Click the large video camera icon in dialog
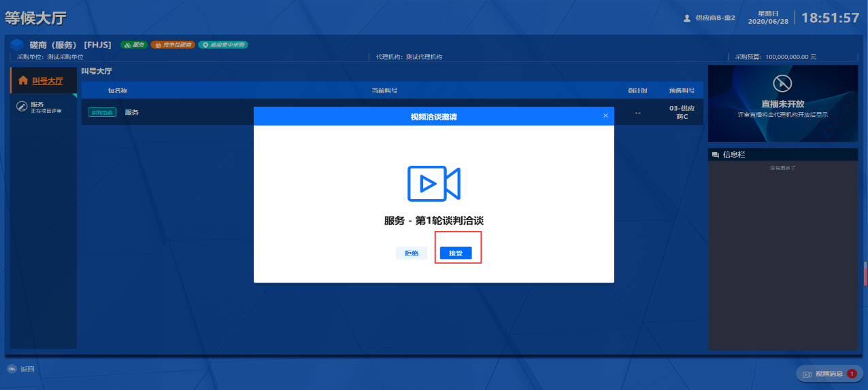This screenshot has height=390, width=868. click(x=434, y=183)
